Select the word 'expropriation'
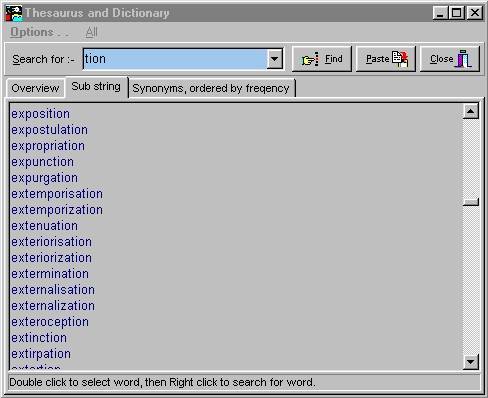 click(48, 146)
